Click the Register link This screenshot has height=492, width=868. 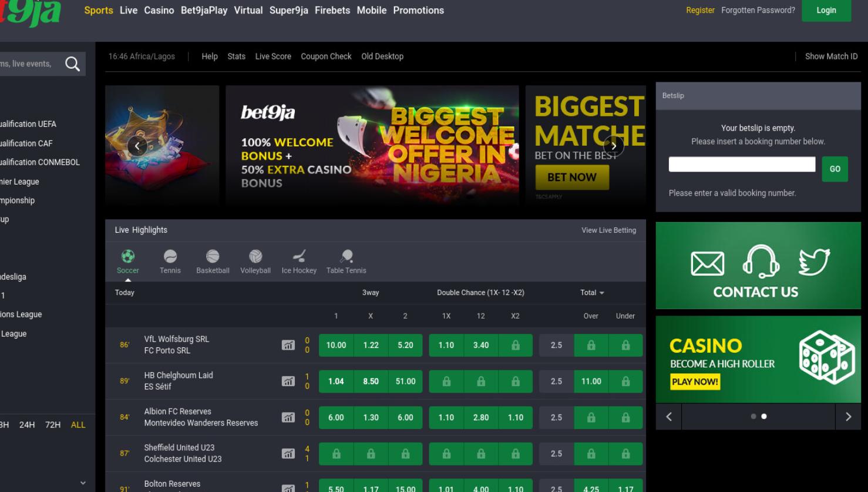click(701, 11)
